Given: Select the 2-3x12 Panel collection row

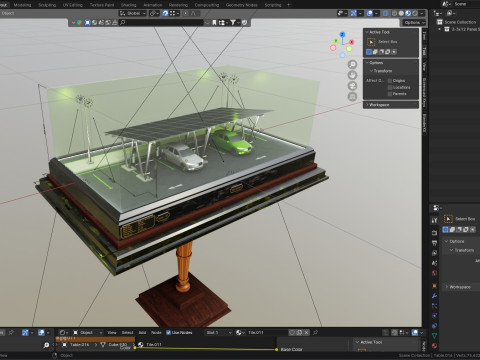Looking at the screenshot, I should 466,29.
